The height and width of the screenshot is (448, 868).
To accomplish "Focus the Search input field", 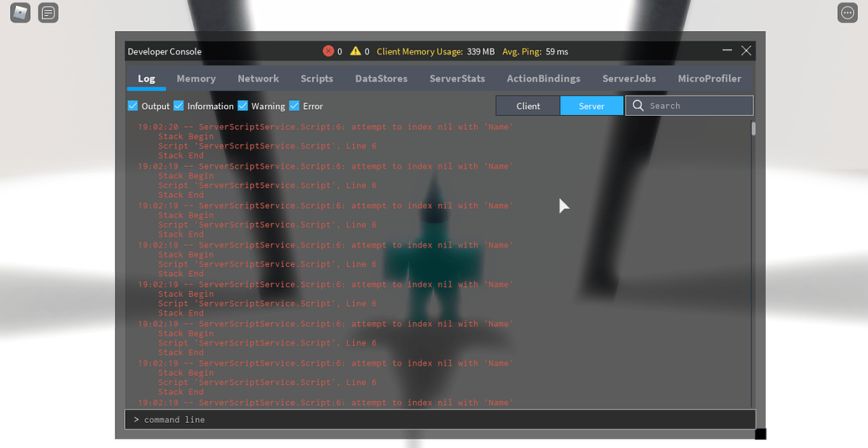I will (x=689, y=106).
